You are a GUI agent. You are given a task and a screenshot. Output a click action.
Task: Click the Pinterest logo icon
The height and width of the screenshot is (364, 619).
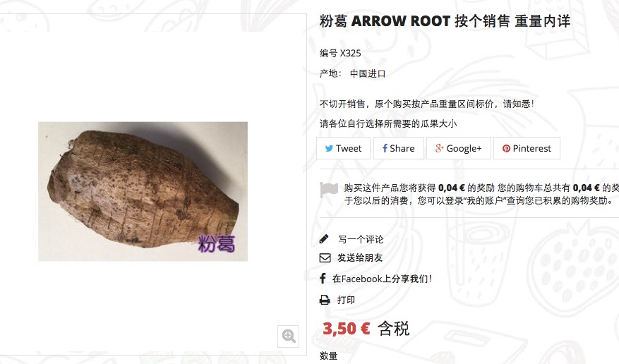[506, 149]
